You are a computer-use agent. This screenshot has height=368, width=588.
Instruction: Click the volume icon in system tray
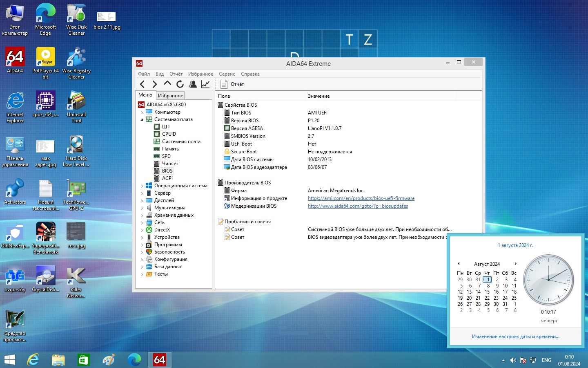[513, 360]
